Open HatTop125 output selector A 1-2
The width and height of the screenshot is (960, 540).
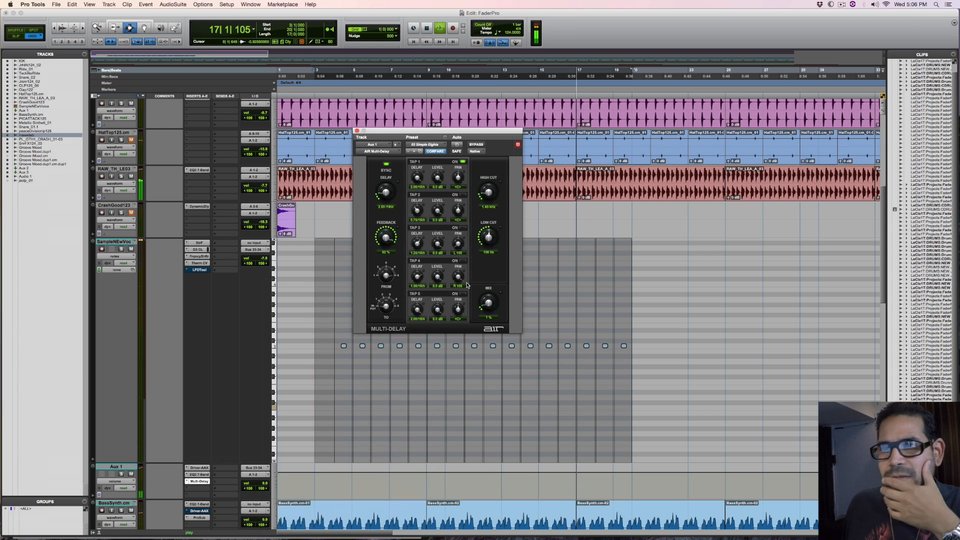tap(254, 140)
